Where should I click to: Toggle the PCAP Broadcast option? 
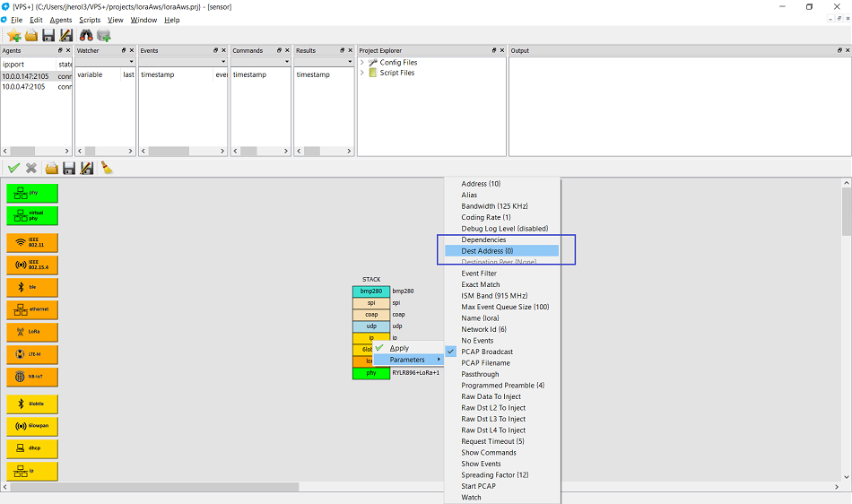[x=487, y=352]
